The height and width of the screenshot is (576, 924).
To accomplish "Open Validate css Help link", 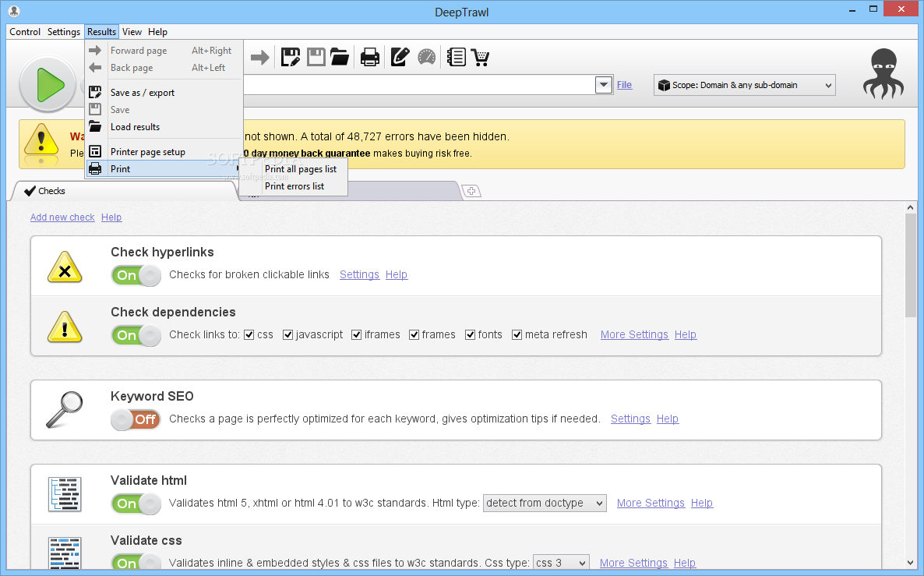I will pyautogui.click(x=685, y=563).
